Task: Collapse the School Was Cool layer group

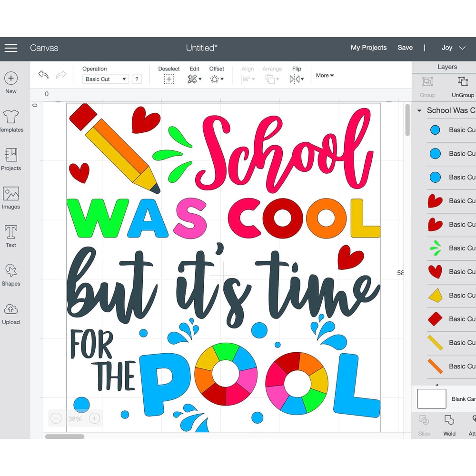Action: tap(419, 110)
